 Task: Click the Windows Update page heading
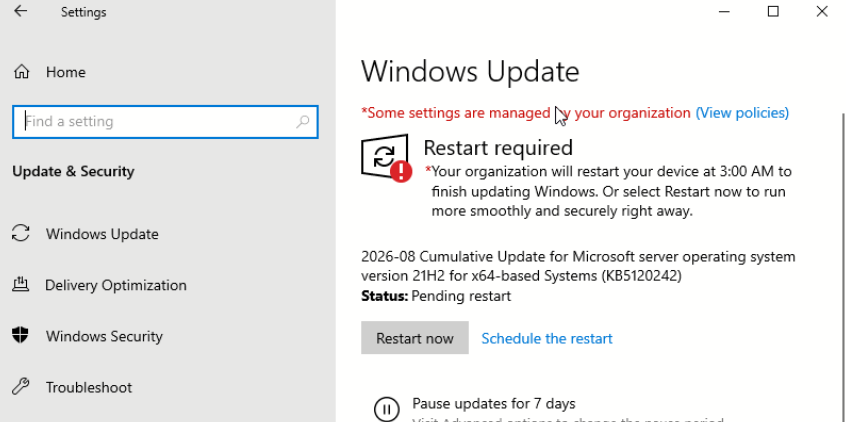[x=470, y=71]
